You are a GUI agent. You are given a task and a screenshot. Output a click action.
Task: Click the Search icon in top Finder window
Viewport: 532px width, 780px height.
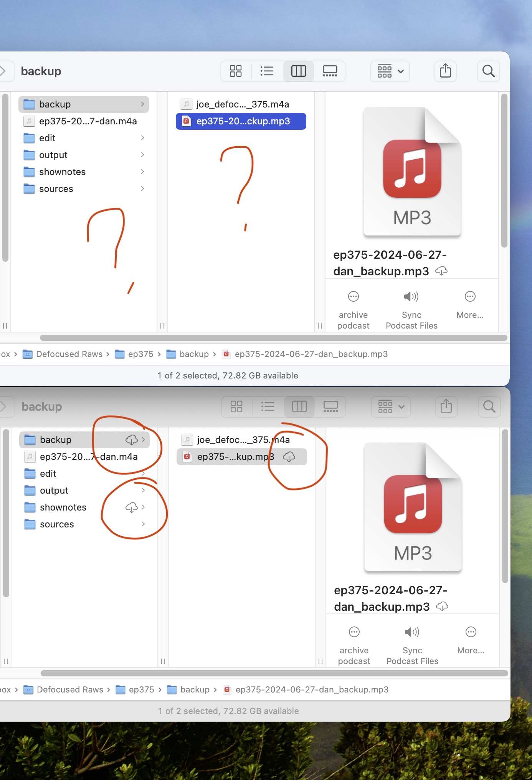[x=488, y=71]
